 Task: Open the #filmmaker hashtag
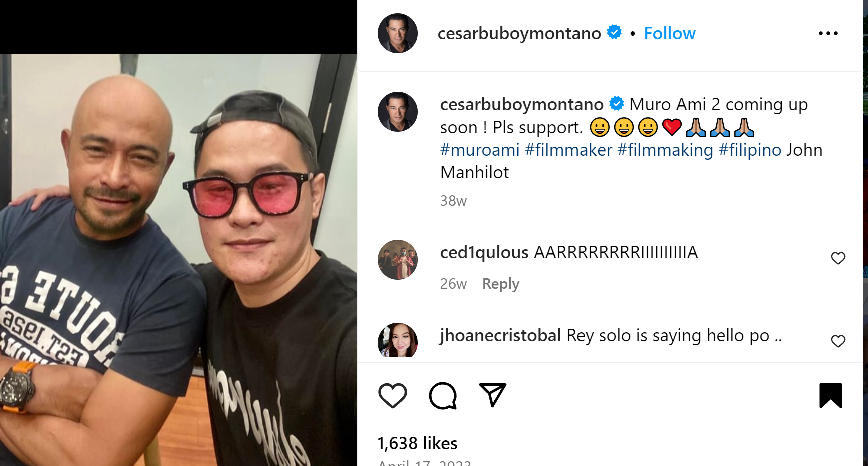tap(569, 149)
